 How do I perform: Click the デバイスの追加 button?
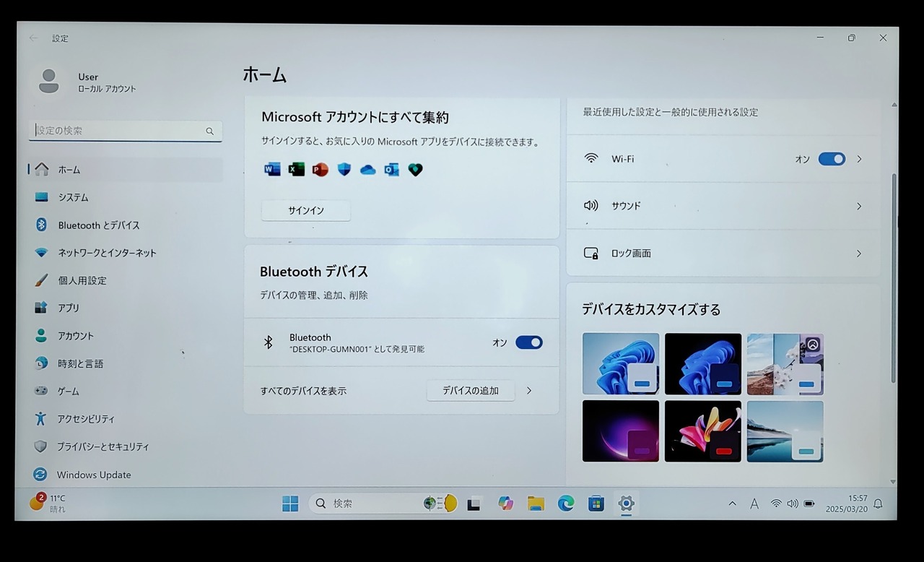[x=471, y=391]
